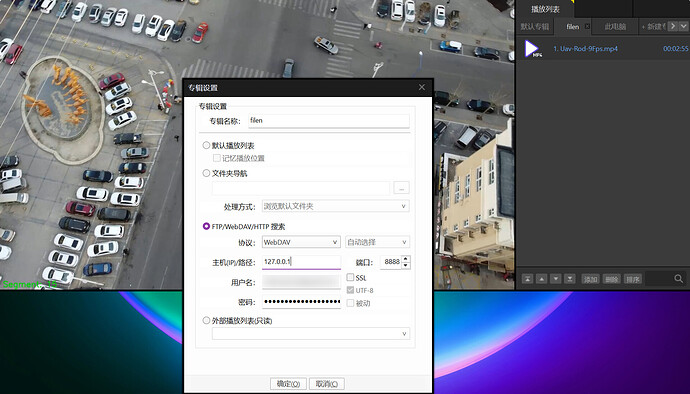Open playlist tabs overflow dropdown arrow
The width and height of the screenshot is (690, 394).
pyautogui.click(x=683, y=26)
